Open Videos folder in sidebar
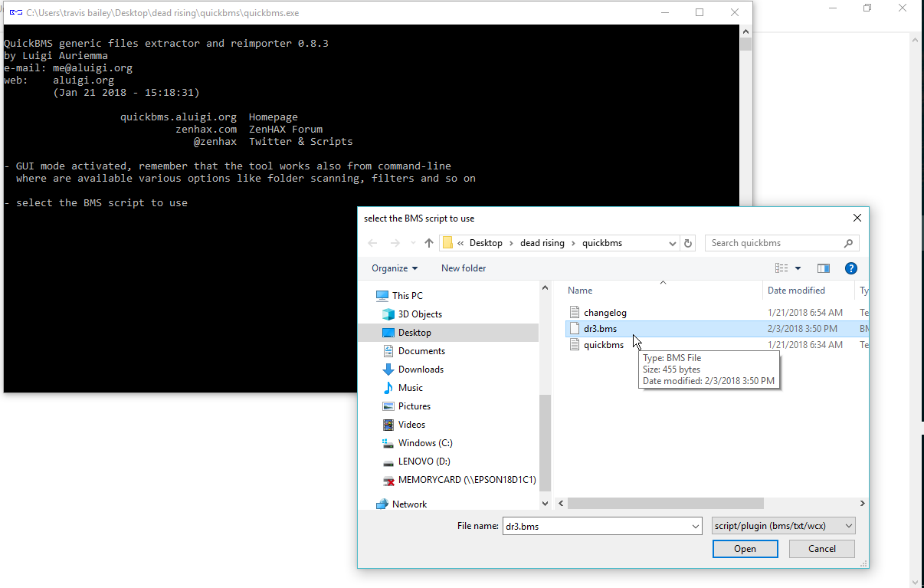The height and width of the screenshot is (588, 924). tap(411, 425)
